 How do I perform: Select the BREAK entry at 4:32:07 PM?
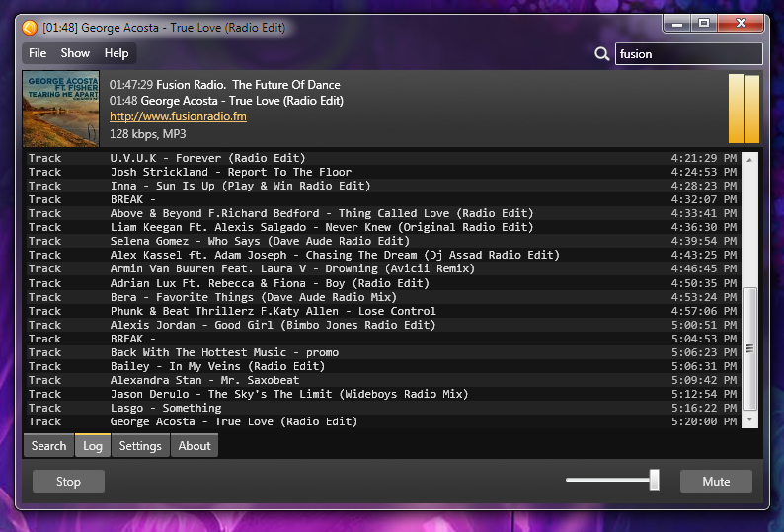[x=383, y=199]
